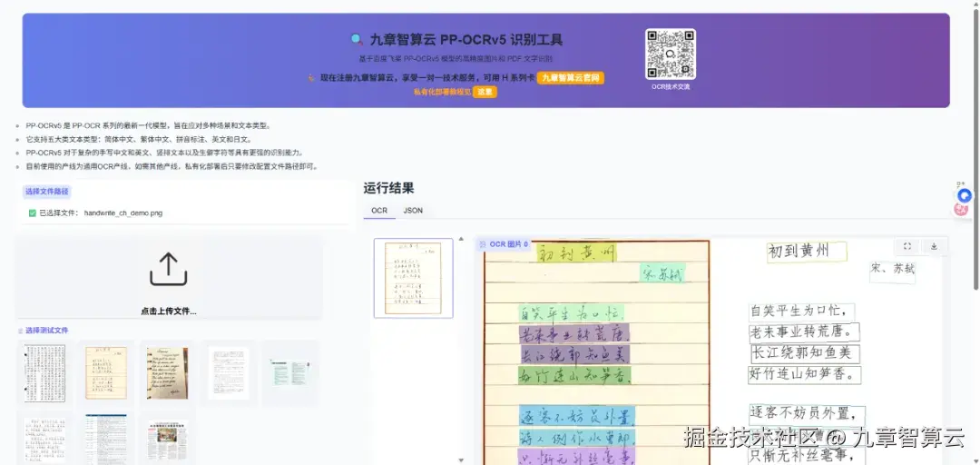Click the down arrow of gallery scroller
980x465 pixels.
click(x=461, y=460)
